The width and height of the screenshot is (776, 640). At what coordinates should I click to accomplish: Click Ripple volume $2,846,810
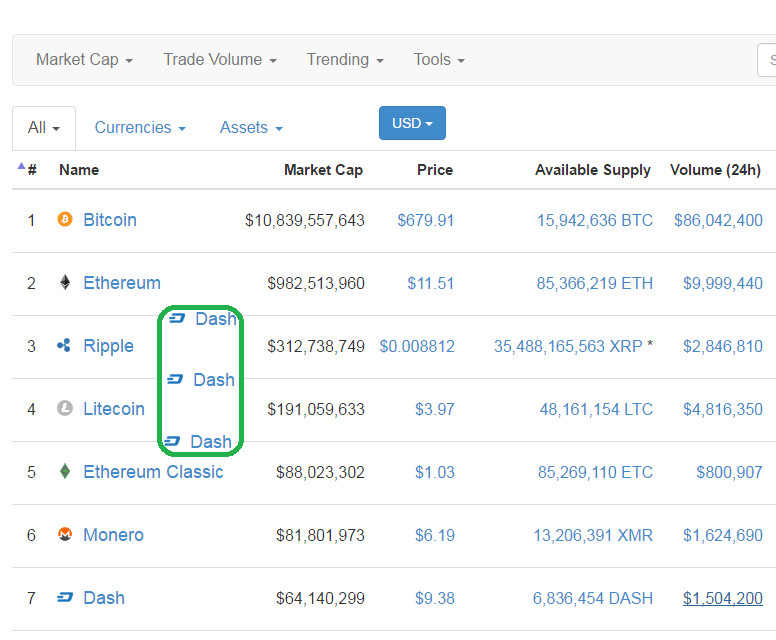click(x=723, y=346)
